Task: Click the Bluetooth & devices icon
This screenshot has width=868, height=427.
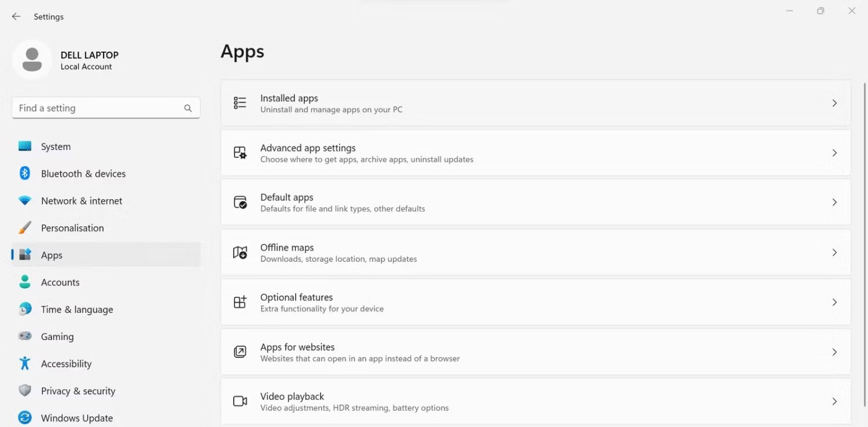Action: (25, 174)
